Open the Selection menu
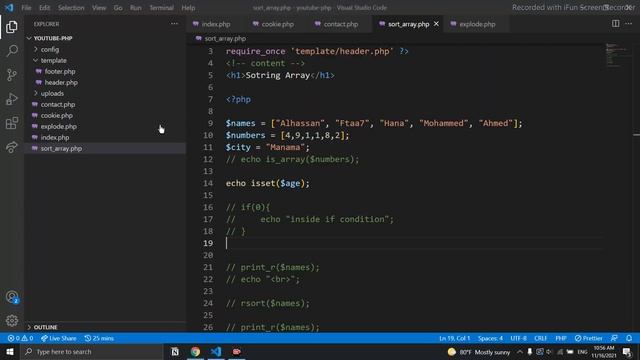Viewport: 640px width, 360px height. coord(71,8)
